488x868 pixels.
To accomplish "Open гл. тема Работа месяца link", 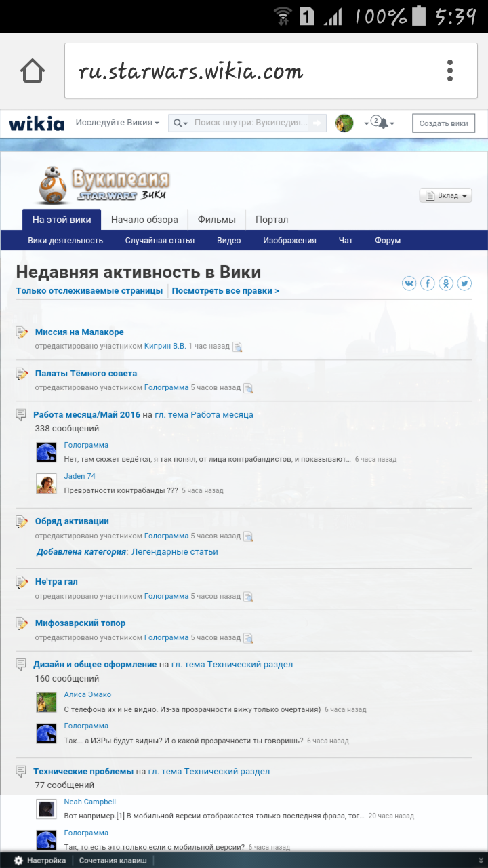I will pyautogui.click(x=204, y=415).
